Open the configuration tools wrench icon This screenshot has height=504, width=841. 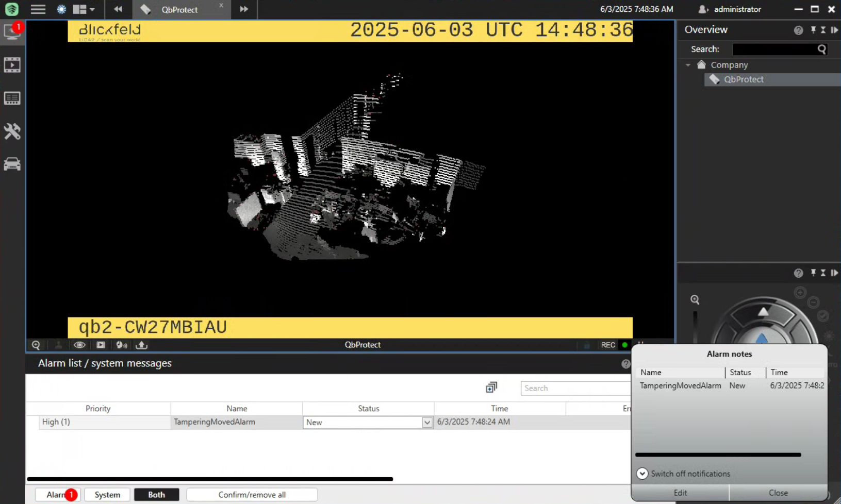tap(12, 131)
